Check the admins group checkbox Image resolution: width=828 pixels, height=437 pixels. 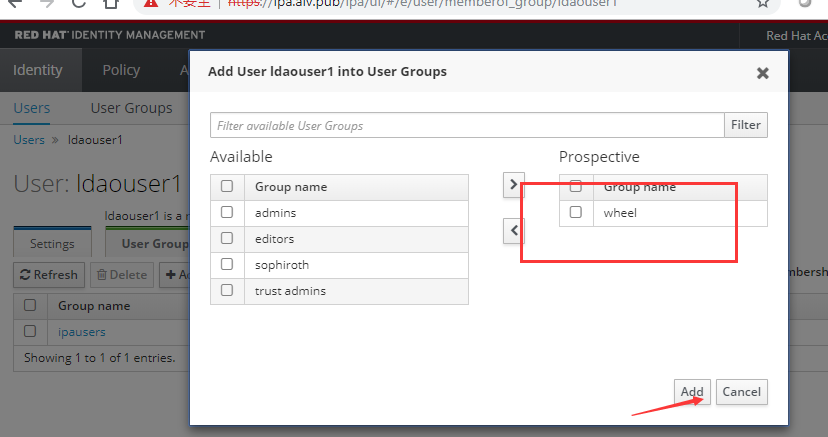pos(227,212)
